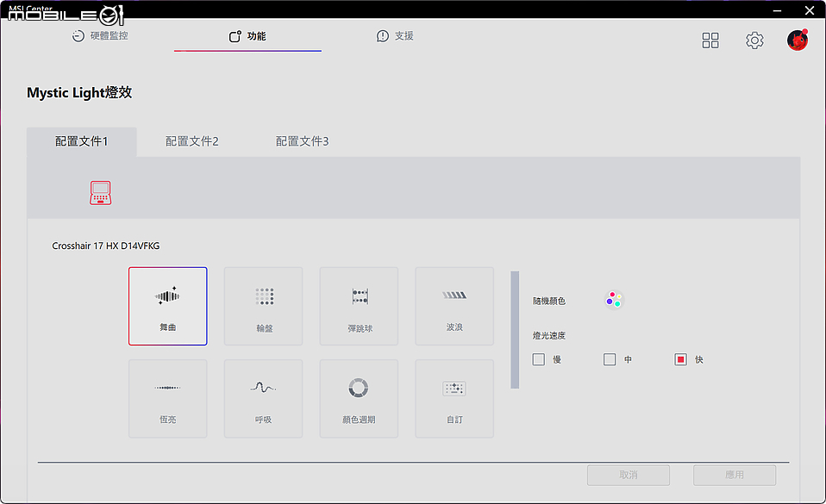Viewport: 826px width, 504px height.
Task: Switch to the 功能 features tab
Action: (247, 36)
